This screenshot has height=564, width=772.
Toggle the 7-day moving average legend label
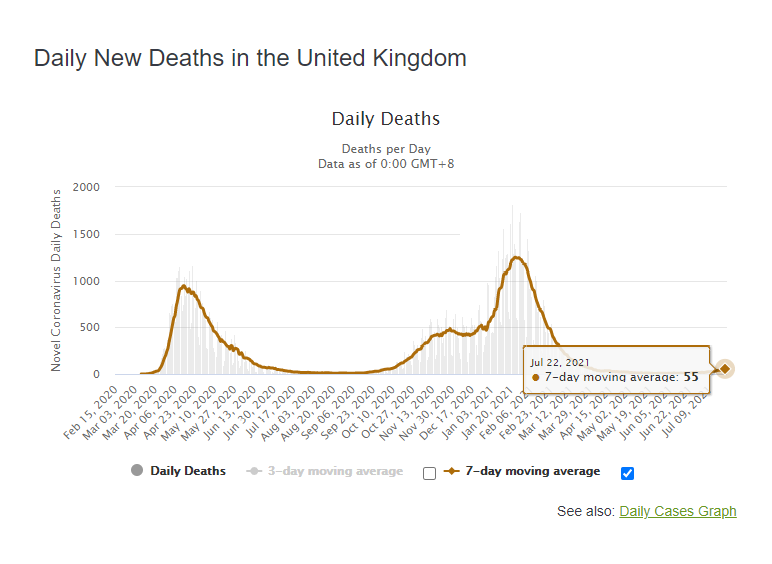click(533, 471)
